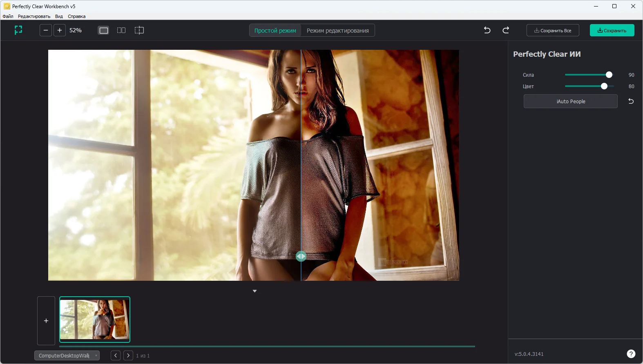Zoom in with the plus button
The height and width of the screenshot is (364, 643).
[60, 30]
